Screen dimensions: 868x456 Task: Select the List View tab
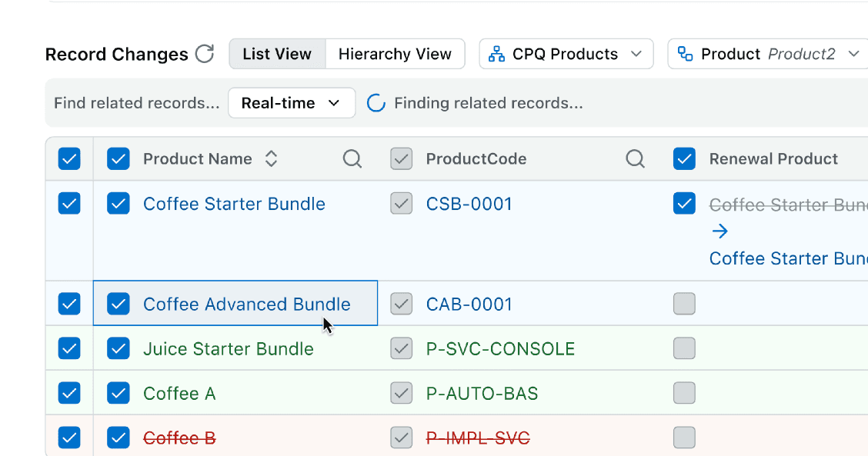[277, 54]
